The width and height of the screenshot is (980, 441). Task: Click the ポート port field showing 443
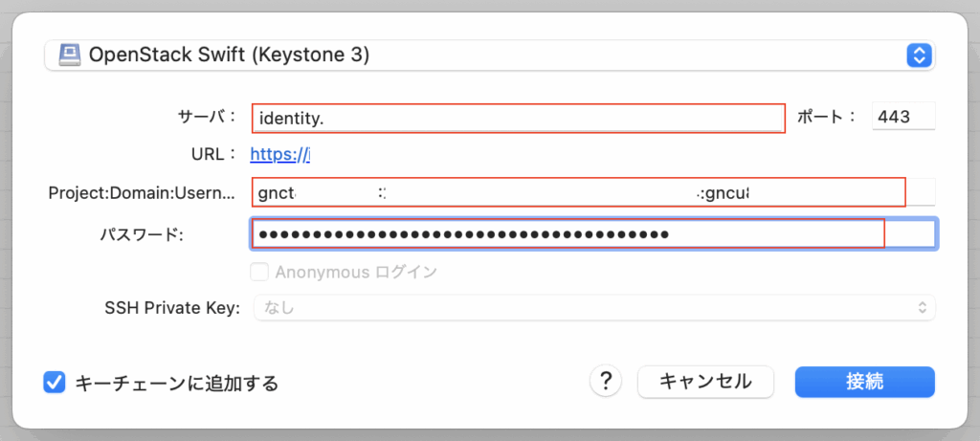tap(903, 117)
